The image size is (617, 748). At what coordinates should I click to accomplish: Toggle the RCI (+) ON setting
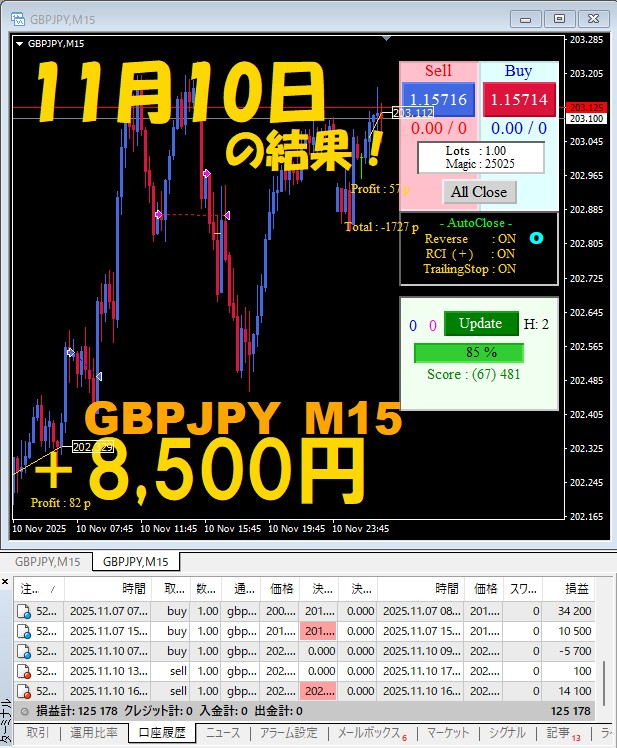pos(470,253)
